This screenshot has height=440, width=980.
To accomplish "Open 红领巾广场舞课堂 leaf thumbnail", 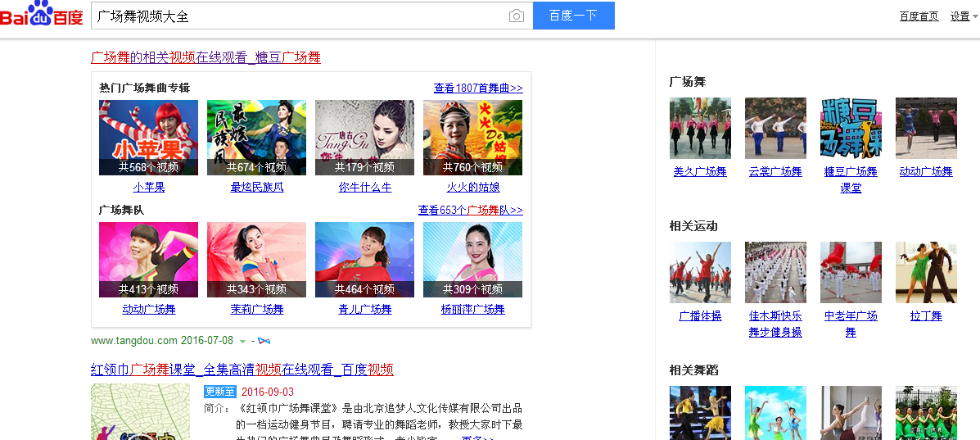I will point(141,412).
